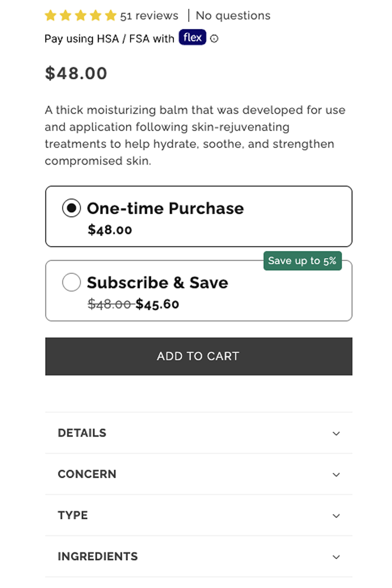The image size is (392, 588).
Task: Click the Subscribe & Save $45.60 price
Action: coord(157,304)
